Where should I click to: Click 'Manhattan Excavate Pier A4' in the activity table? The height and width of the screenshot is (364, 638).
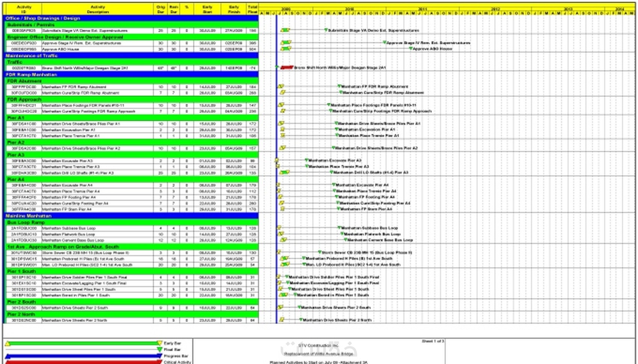click(67, 185)
